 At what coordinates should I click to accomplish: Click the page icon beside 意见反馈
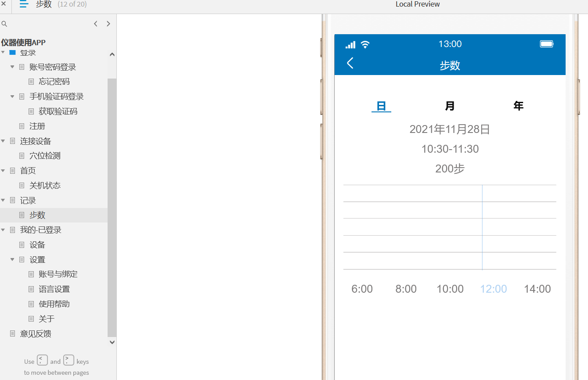(13, 333)
